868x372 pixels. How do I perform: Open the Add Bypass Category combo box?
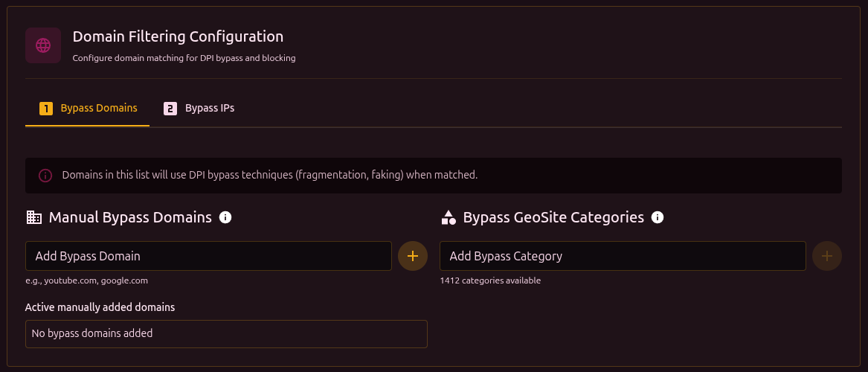(623, 256)
